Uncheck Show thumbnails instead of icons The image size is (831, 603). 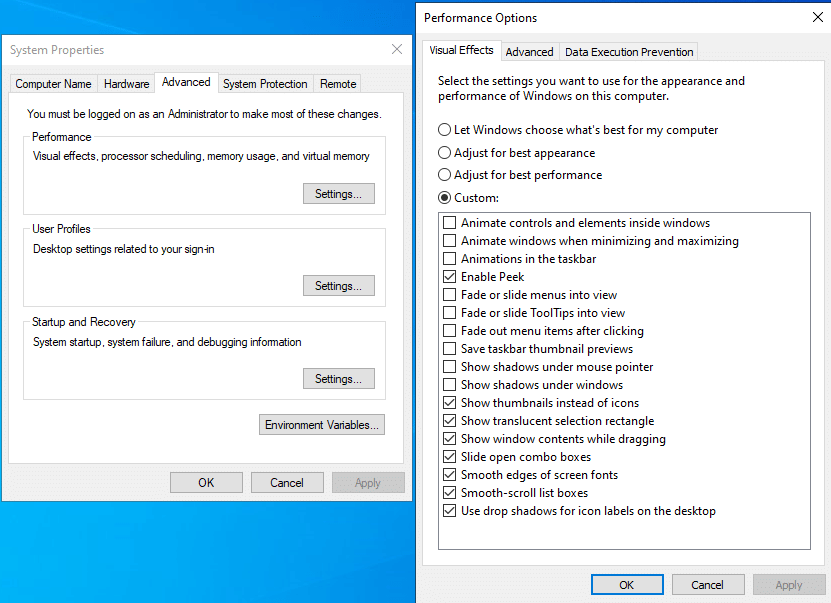(450, 403)
